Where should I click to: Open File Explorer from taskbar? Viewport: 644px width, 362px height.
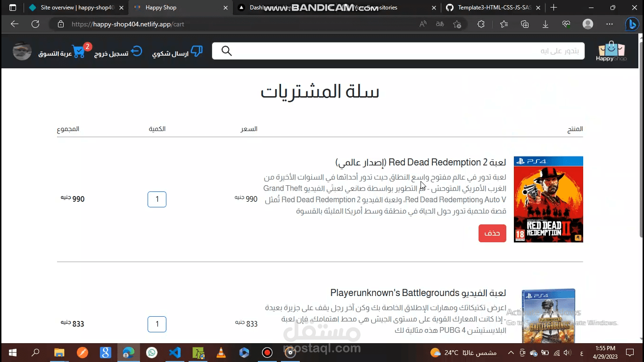tap(59, 352)
